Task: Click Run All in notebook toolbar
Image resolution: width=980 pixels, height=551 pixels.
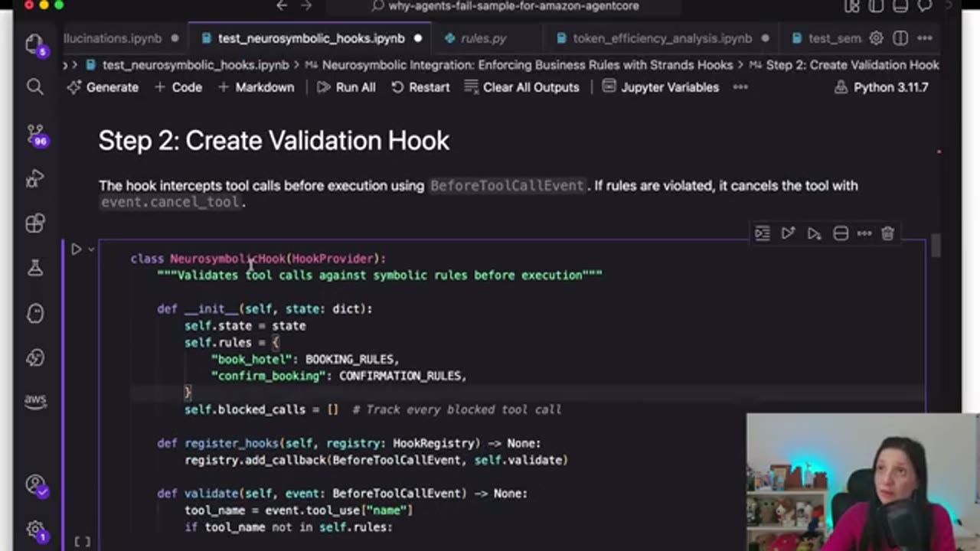Action: [x=347, y=87]
